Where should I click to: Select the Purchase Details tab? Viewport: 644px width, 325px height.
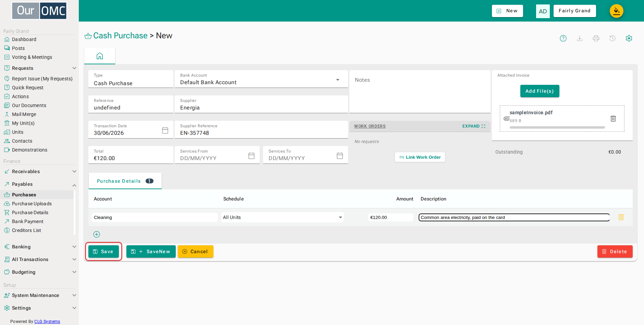125,181
